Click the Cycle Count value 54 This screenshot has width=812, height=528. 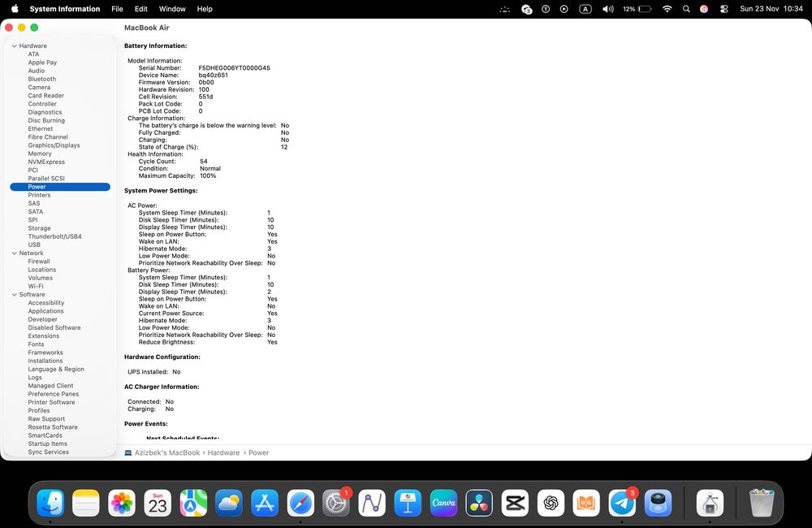click(x=204, y=162)
